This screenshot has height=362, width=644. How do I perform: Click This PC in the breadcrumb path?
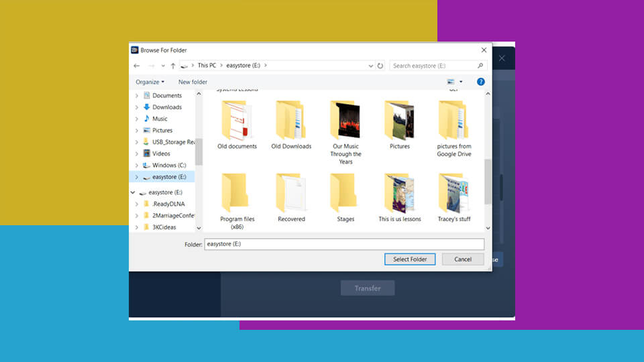pos(207,66)
